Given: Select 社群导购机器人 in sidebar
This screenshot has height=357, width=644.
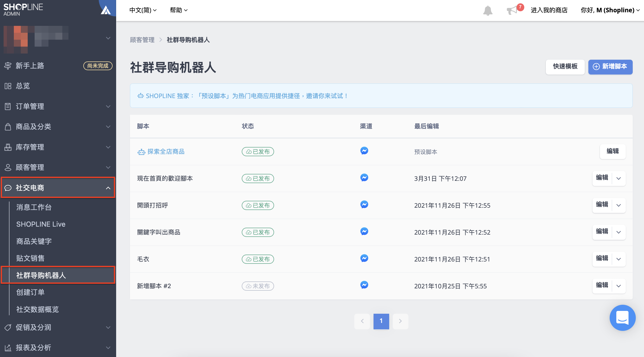Looking at the screenshot, I should 58,275.
